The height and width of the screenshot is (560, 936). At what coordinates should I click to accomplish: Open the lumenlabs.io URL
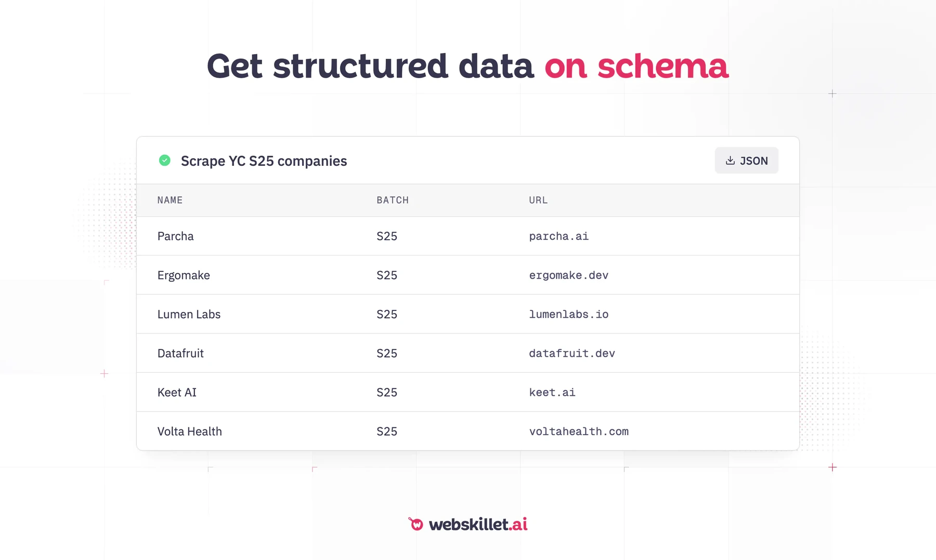point(569,314)
